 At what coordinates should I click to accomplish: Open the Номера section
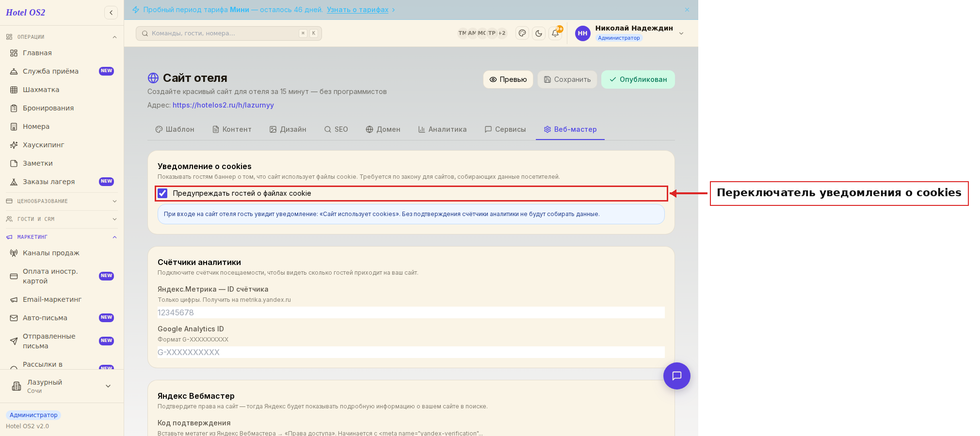(62, 126)
